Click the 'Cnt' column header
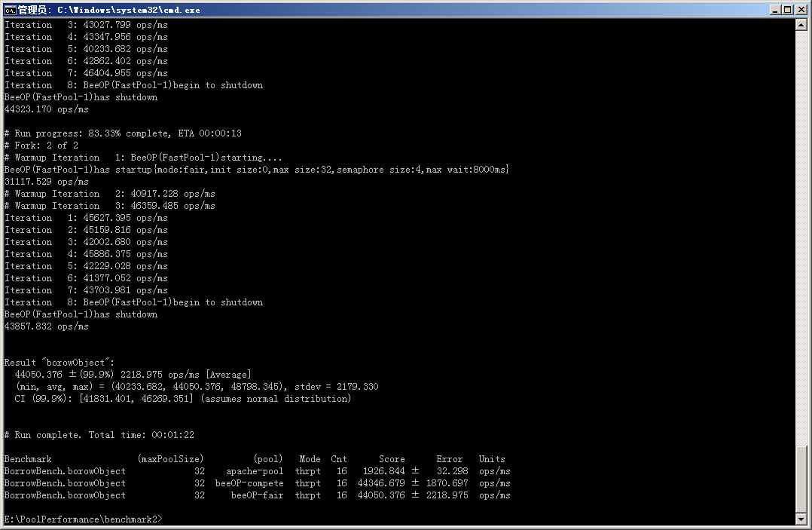Viewport: 812px width, 530px height. tap(339, 459)
